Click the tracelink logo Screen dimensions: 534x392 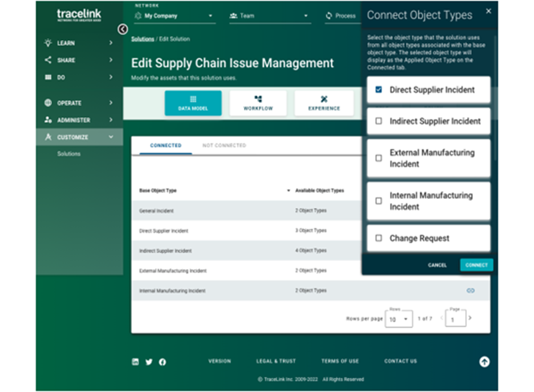point(79,15)
